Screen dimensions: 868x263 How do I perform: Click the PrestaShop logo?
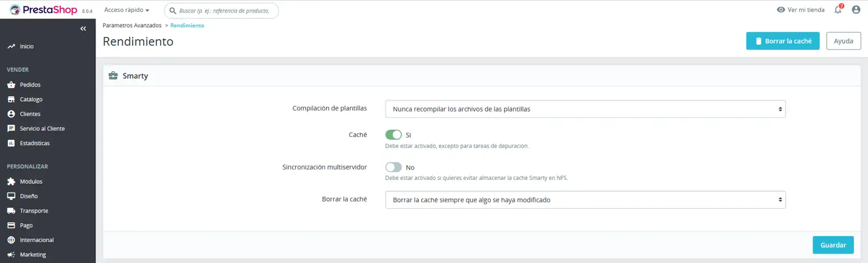click(x=44, y=10)
